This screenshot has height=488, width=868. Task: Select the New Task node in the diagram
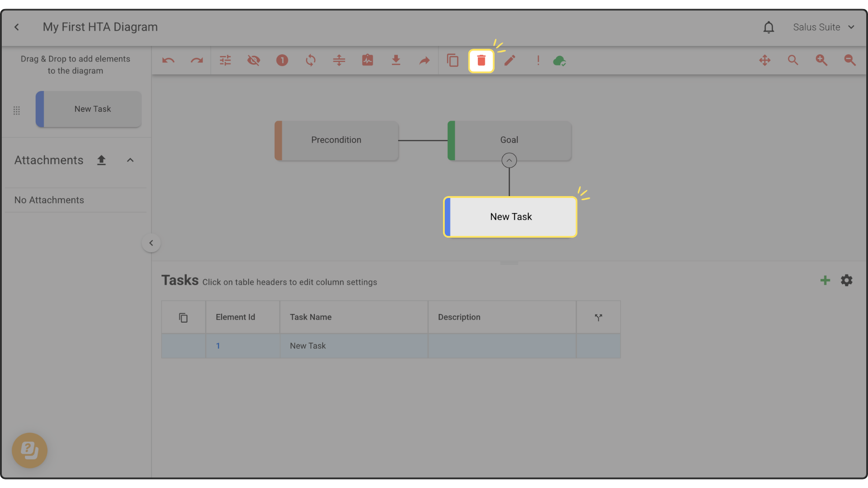click(510, 217)
